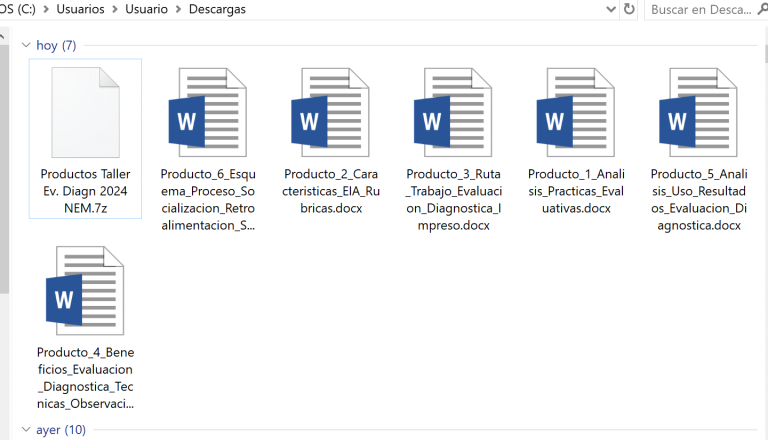Click the search magnifier icon
Screen dimensions: 768x441
763,9
